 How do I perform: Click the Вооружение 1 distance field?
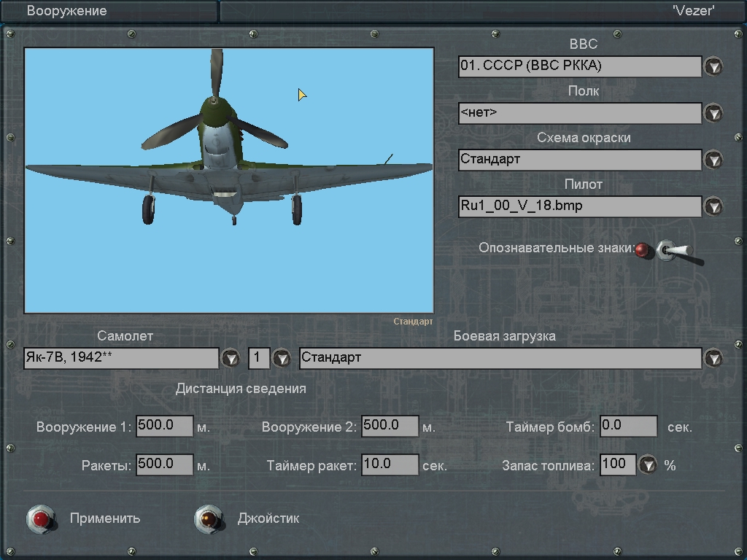pyautogui.click(x=164, y=426)
